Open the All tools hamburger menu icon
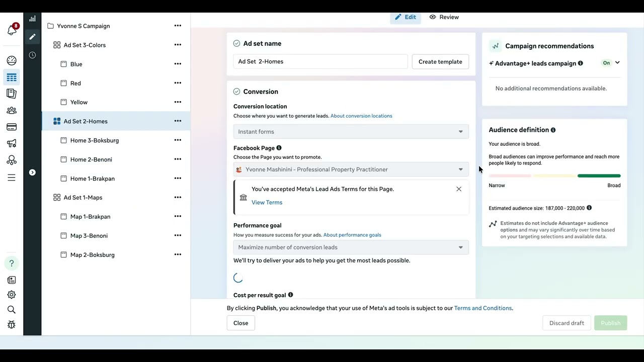The height and width of the screenshot is (362, 644). click(x=12, y=177)
